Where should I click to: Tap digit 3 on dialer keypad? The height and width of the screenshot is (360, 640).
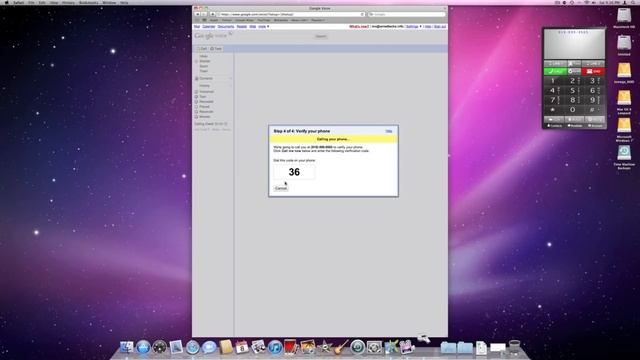(x=594, y=81)
